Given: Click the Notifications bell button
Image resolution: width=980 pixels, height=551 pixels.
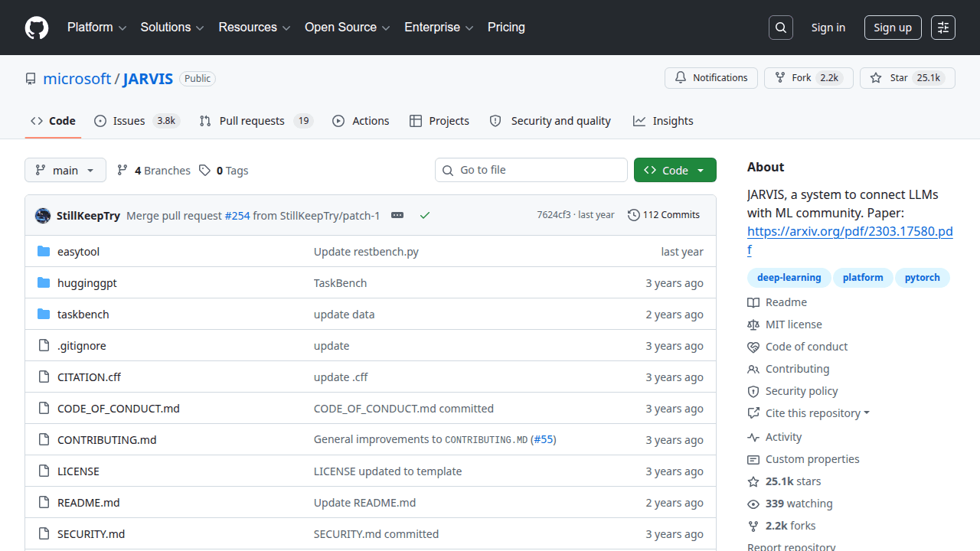Looking at the screenshot, I should pos(711,78).
